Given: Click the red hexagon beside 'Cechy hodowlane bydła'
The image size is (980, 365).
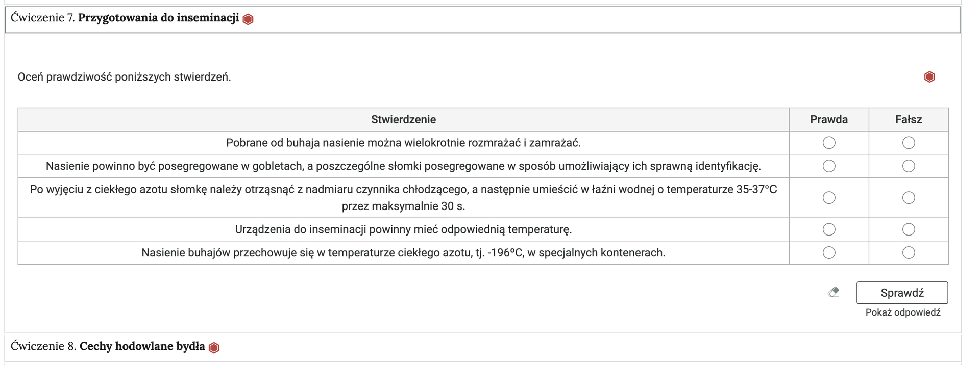Looking at the screenshot, I should [214, 347].
